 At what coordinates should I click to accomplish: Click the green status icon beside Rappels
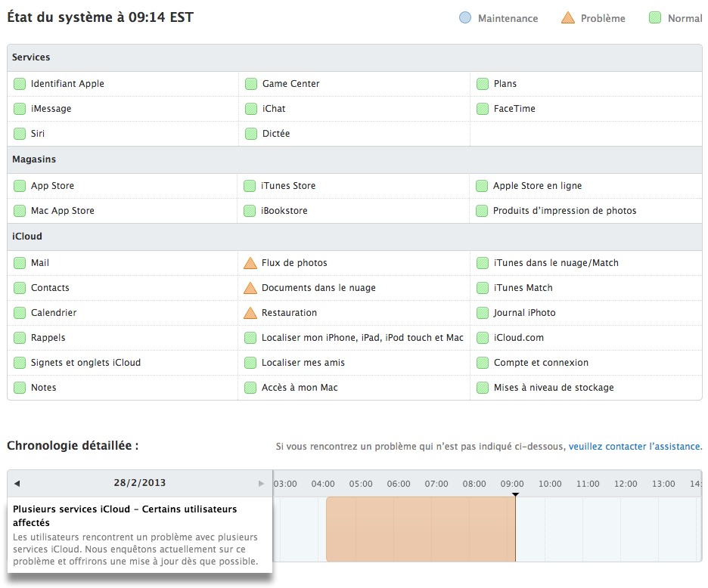click(20, 338)
